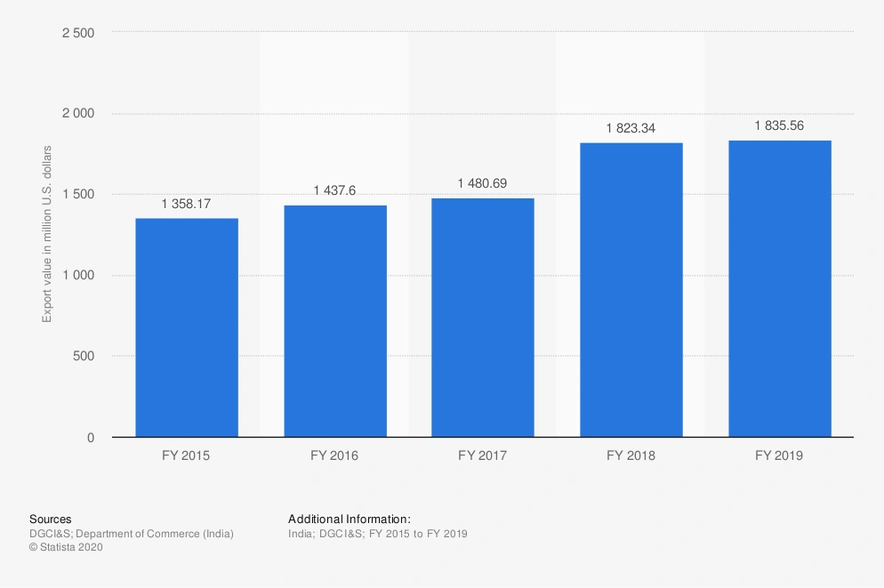Viewport: 884px width, 588px height.
Task: Click the FY 2017 axis label
Action: (x=483, y=455)
